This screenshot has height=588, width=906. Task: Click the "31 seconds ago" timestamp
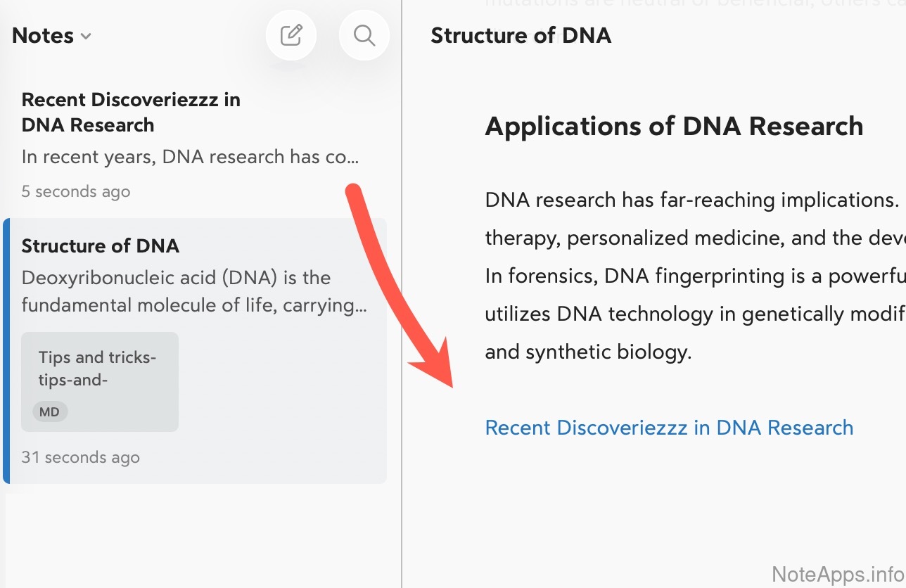point(80,457)
